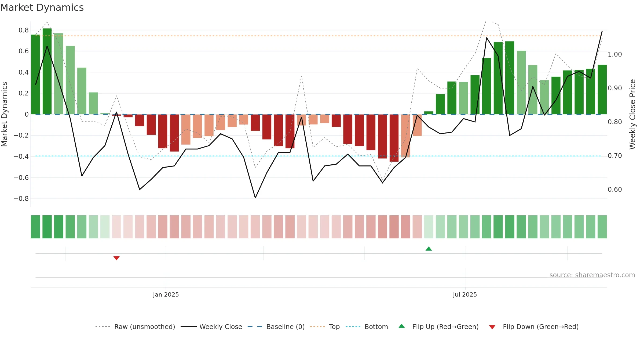Click the −0.4 tick on left axis
The width and height of the screenshot is (644, 362).
pos(21,156)
